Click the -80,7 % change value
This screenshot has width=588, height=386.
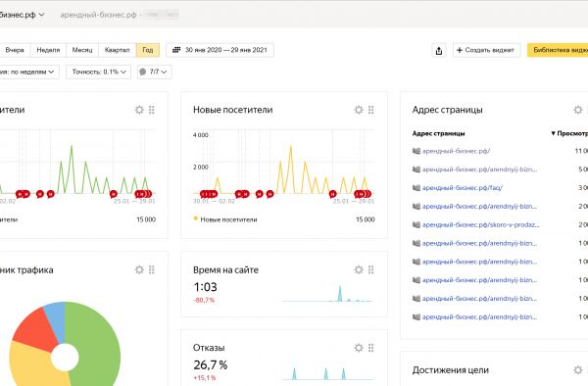click(204, 300)
